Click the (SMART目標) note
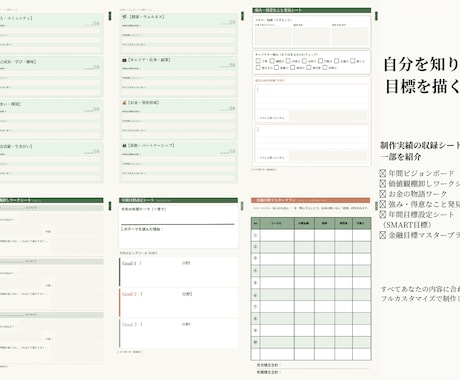Image resolution: width=460 pixels, height=380 pixels. pyautogui.click(x=407, y=225)
